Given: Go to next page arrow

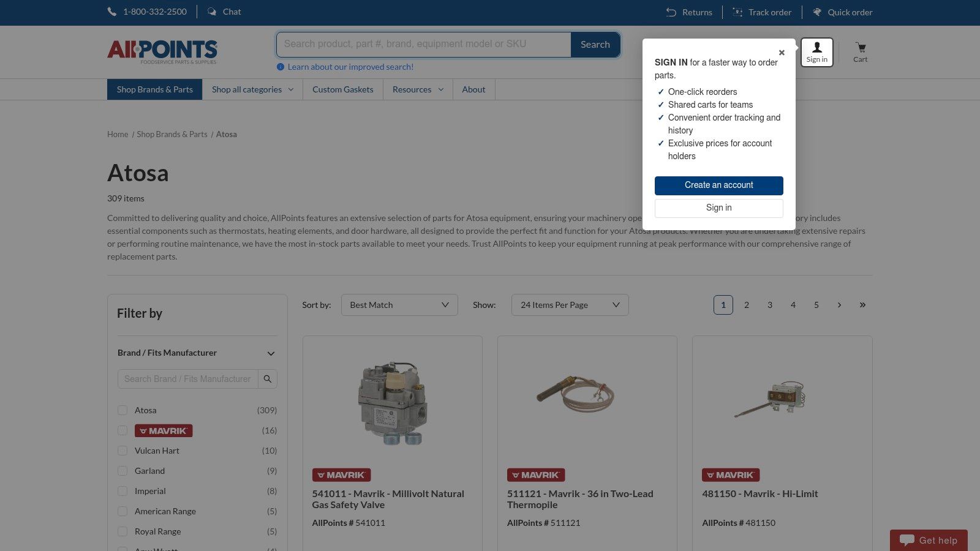Looking at the screenshot, I should [x=839, y=305].
